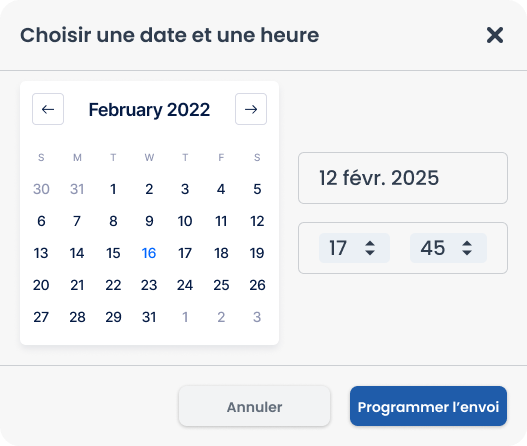The image size is (527, 446).
Task: Go to the previous month with left arrow
Action: pyautogui.click(x=48, y=109)
